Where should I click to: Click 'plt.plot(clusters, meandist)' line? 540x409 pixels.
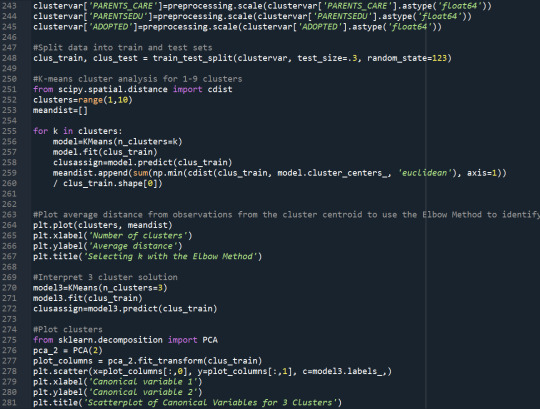coord(103,225)
